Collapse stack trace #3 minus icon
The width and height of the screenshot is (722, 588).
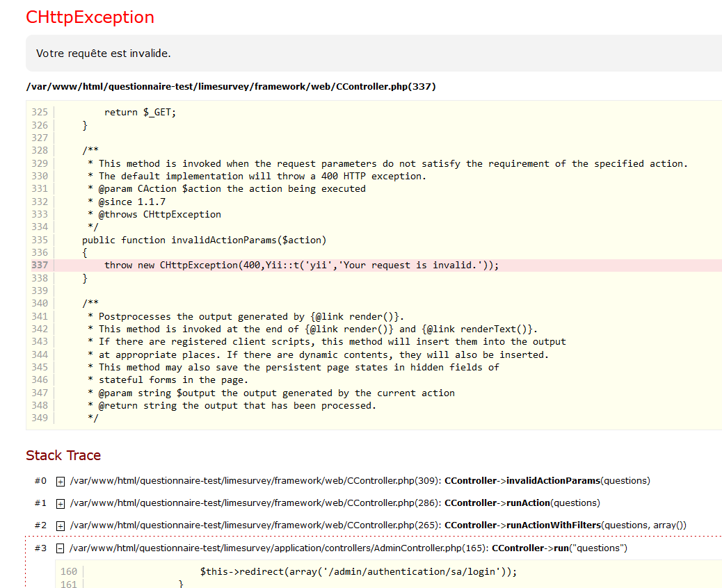[61, 548]
